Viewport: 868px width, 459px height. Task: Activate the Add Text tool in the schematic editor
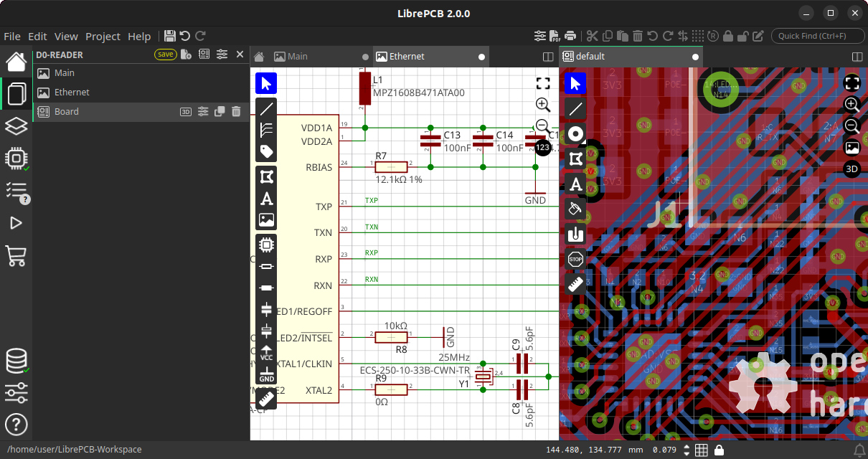point(266,198)
